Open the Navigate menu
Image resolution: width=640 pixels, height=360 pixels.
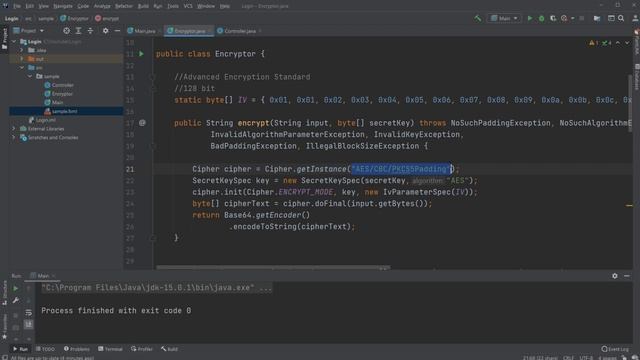pyautogui.click(x=63, y=6)
